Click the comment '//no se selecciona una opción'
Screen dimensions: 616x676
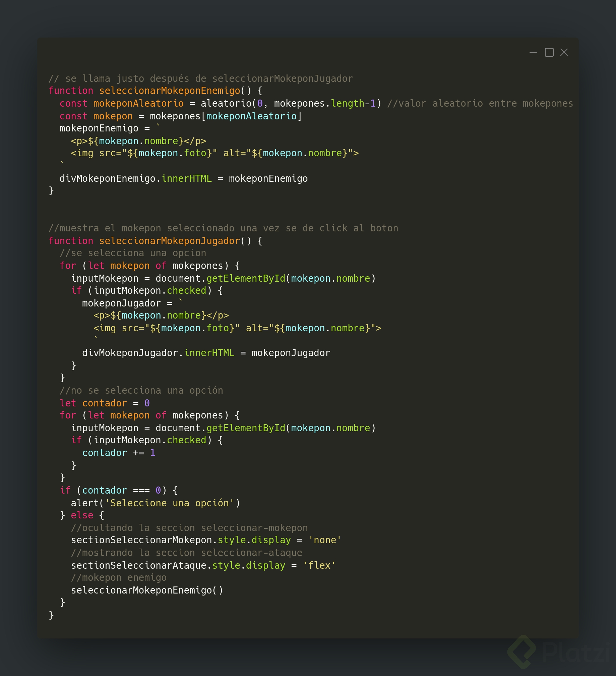[x=141, y=390]
